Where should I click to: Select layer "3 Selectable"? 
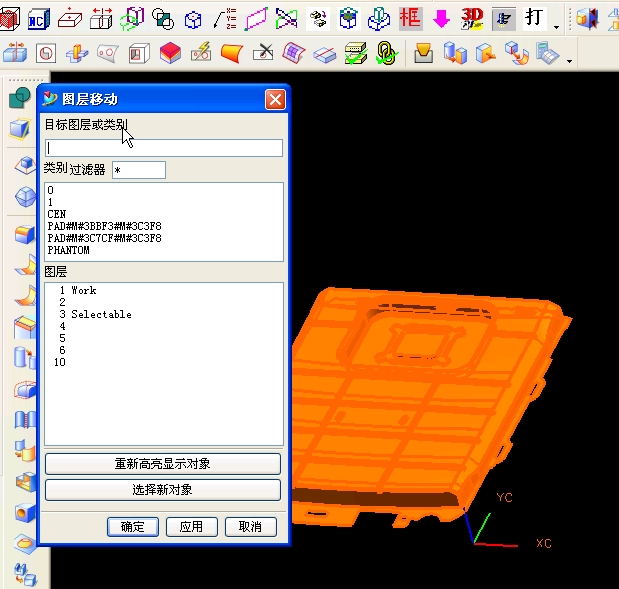(x=164, y=315)
